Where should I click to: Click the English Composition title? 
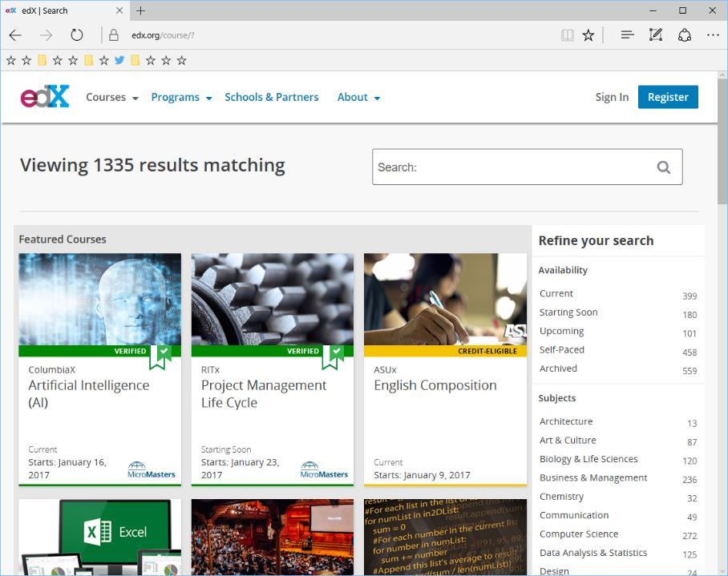click(x=435, y=385)
